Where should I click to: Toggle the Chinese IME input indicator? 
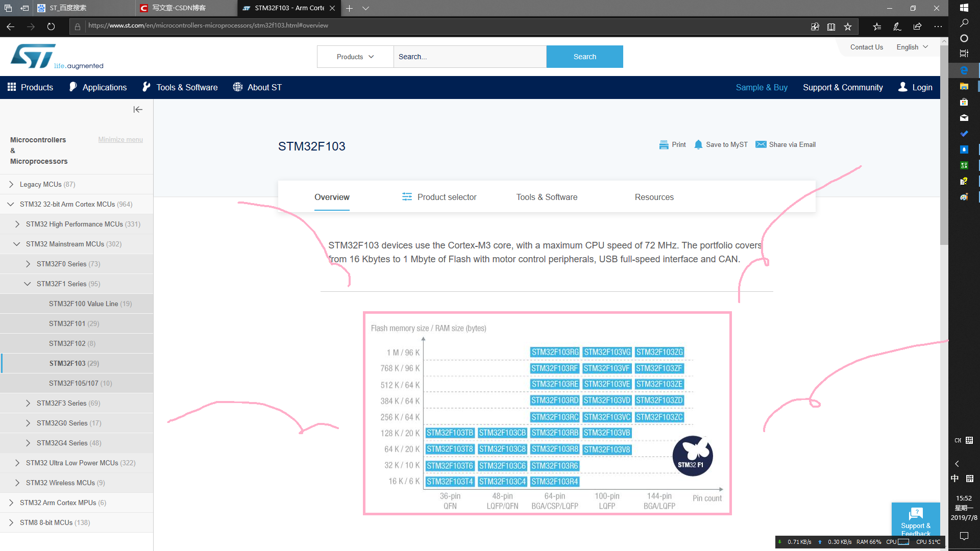click(954, 479)
